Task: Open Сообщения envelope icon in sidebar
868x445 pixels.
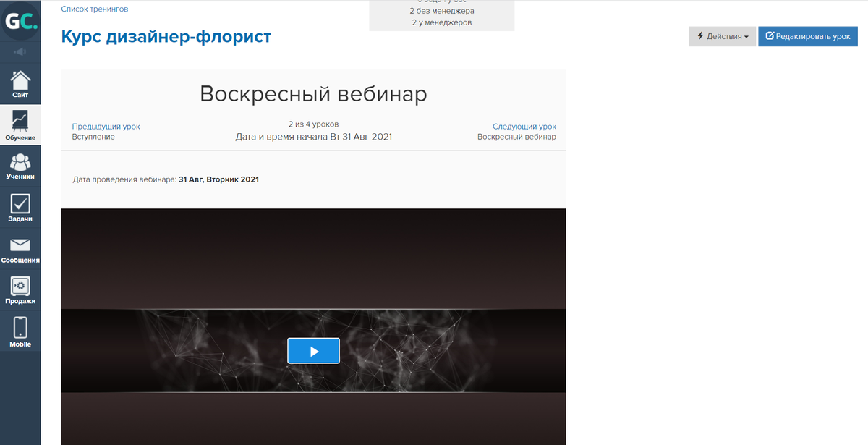Action: pos(20,249)
